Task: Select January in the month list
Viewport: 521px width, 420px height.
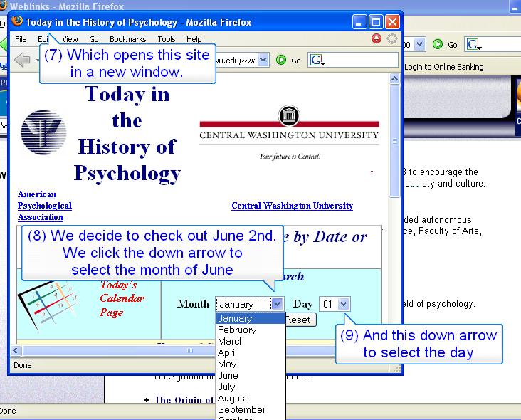Action: 251,318
